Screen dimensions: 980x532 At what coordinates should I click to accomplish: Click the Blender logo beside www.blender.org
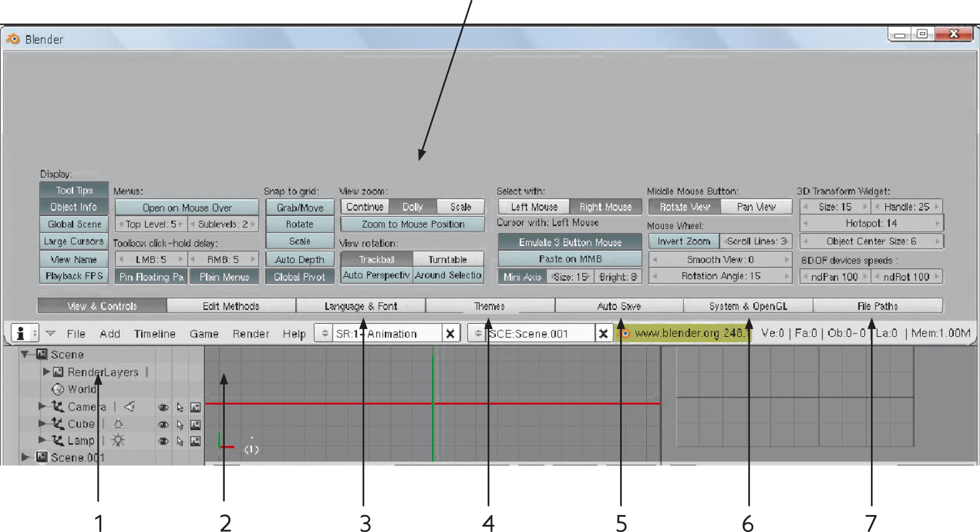625,334
